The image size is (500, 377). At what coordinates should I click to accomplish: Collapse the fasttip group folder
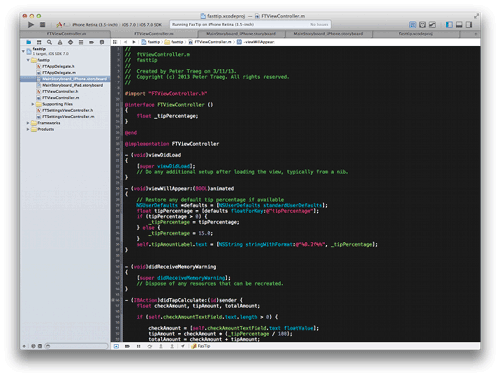pyautogui.click(x=28, y=60)
